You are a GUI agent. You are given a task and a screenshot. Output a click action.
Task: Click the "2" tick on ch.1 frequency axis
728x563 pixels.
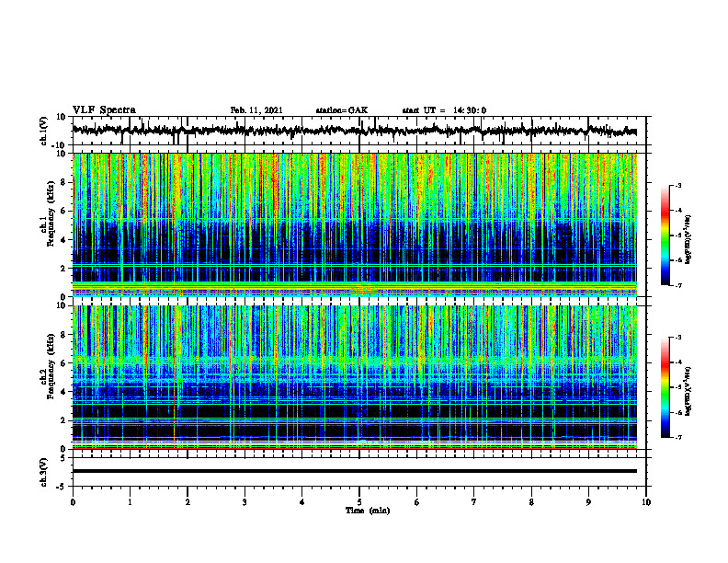coord(63,269)
